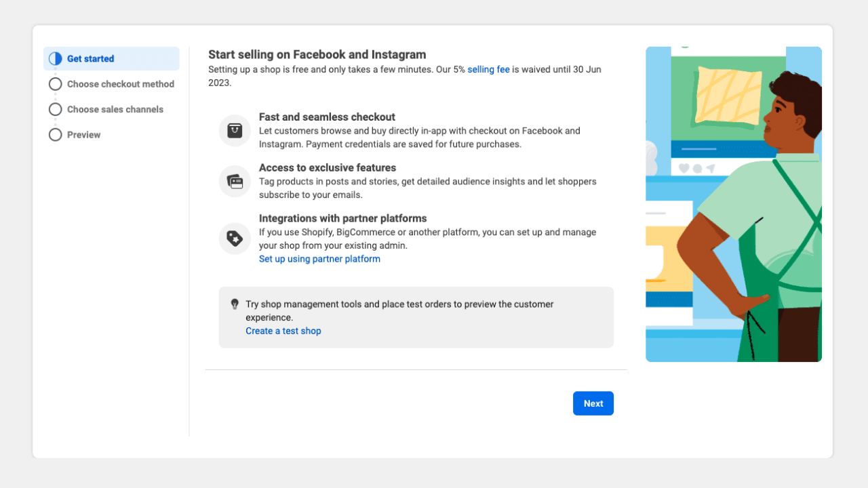Screen dimensions: 868x488
Task: Click text 'If you use Shopify, BigCommerce'
Action: click(327, 232)
